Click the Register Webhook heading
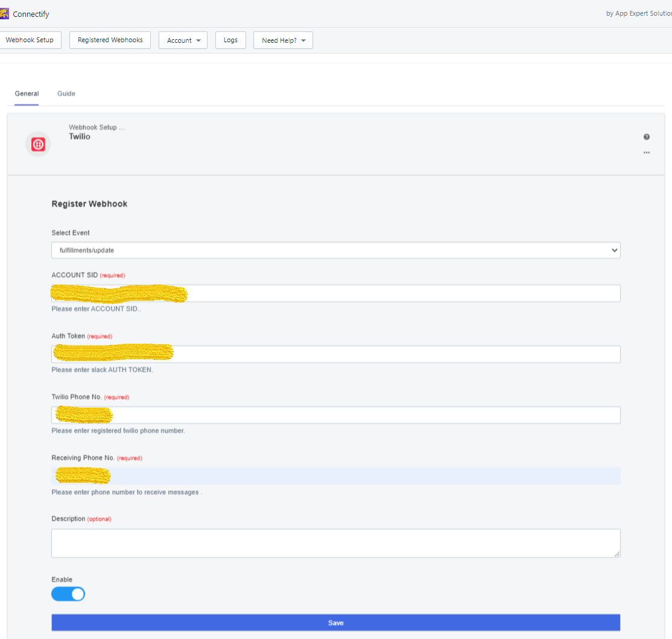The height and width of the screenshot is (639, 672). tap(89, 204)
